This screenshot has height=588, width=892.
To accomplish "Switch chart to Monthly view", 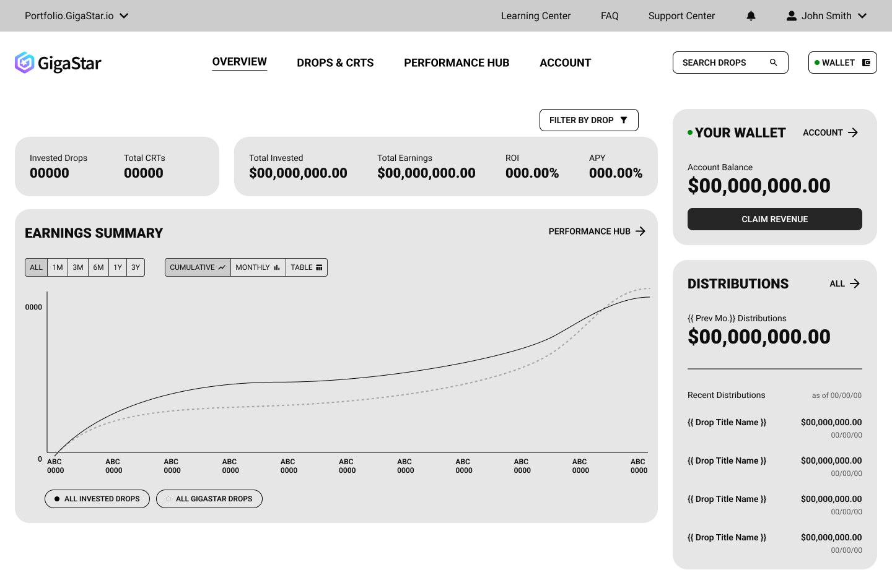I will [258, 267].
